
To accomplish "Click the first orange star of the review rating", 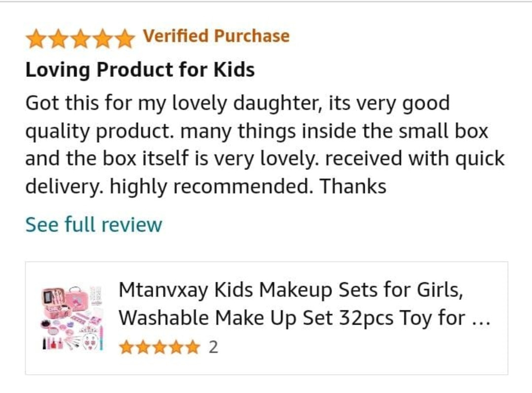I will [x=36, y=38].
